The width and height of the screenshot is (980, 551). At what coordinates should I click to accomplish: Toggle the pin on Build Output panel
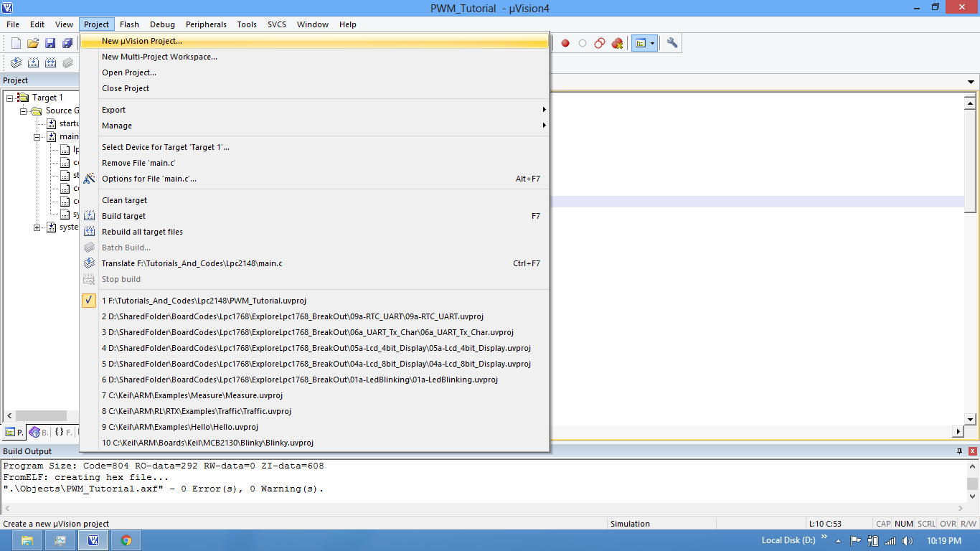(x=959, y=451)
